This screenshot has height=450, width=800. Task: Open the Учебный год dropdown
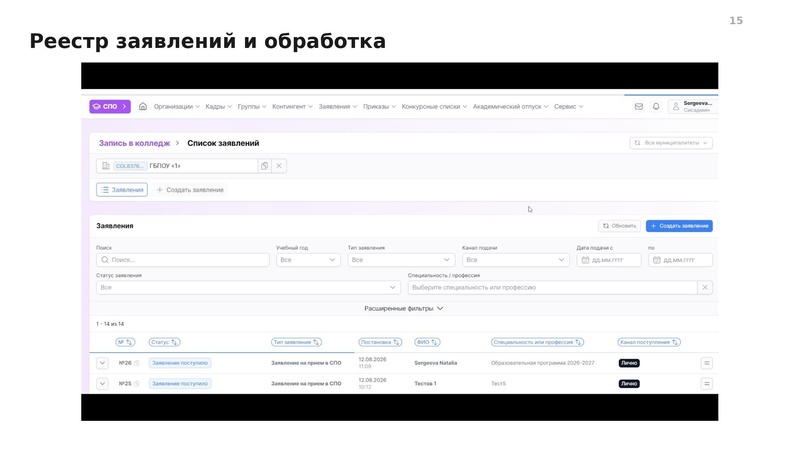coord(308,260)
